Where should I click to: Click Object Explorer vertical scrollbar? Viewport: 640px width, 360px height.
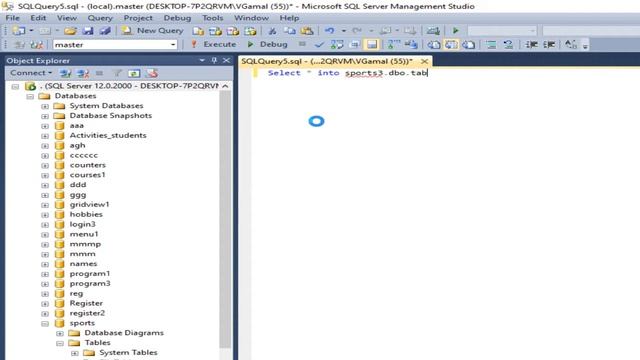click(x=225, y=220)
